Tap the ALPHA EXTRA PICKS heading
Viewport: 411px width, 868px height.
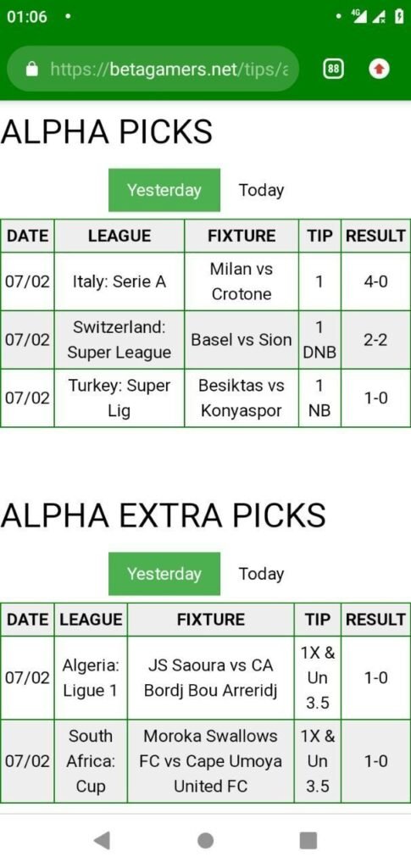[x=164, y=516]
